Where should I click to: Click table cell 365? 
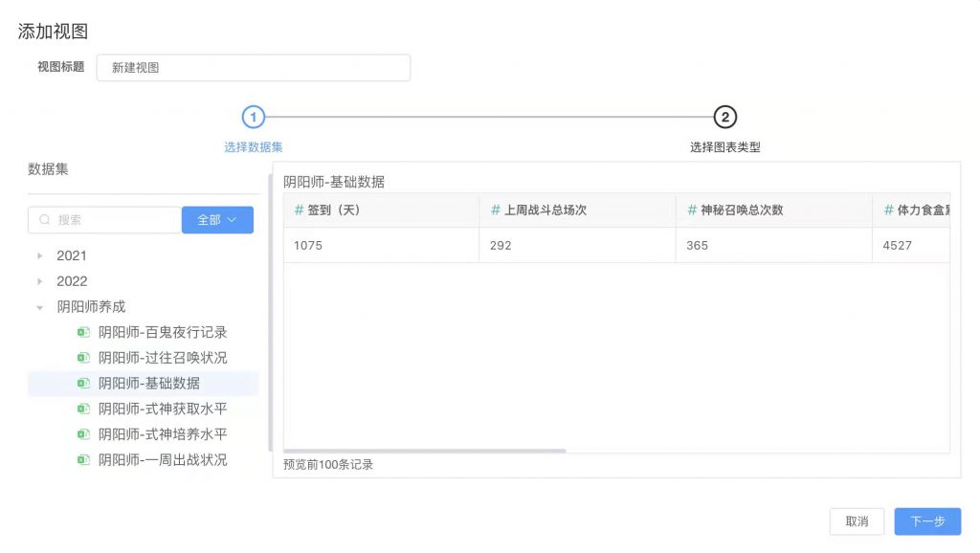click(x=773, y=246)
